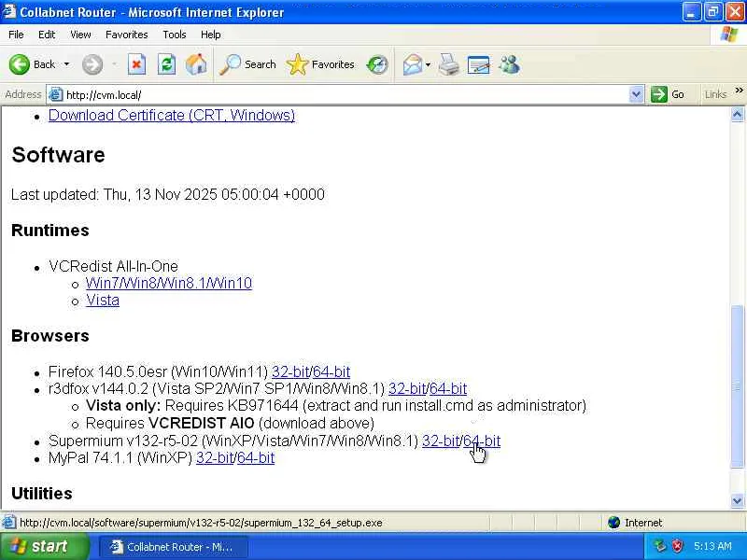Screen dimensions: 747x560
Task: Click the 'Browsers' heading
Action: [50, 336]
